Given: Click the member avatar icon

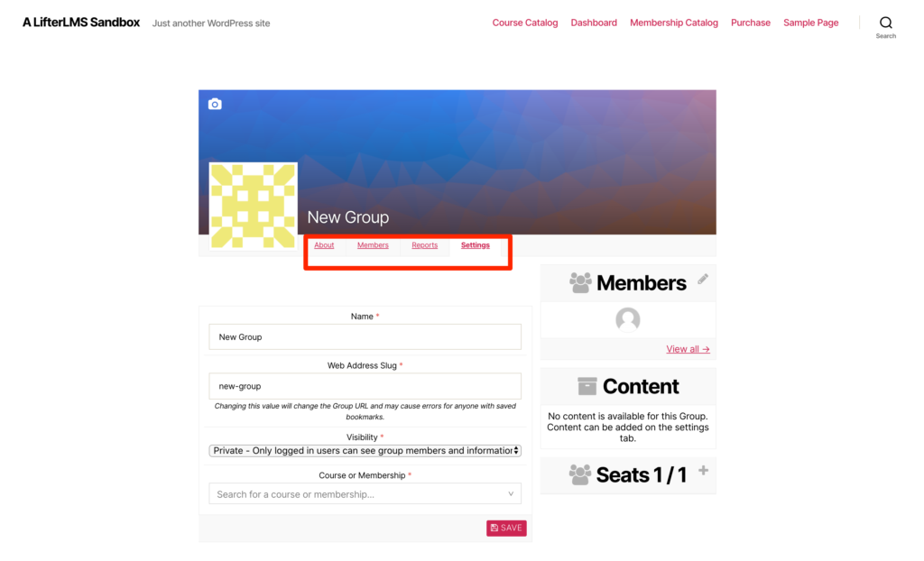Looking at the screenshot, I should click(628, 319).
